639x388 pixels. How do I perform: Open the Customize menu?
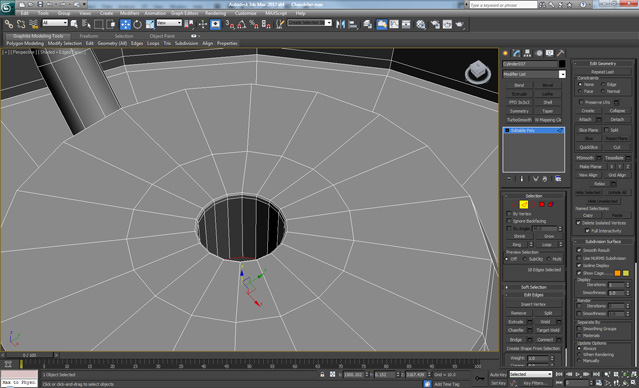pos(246,13)
